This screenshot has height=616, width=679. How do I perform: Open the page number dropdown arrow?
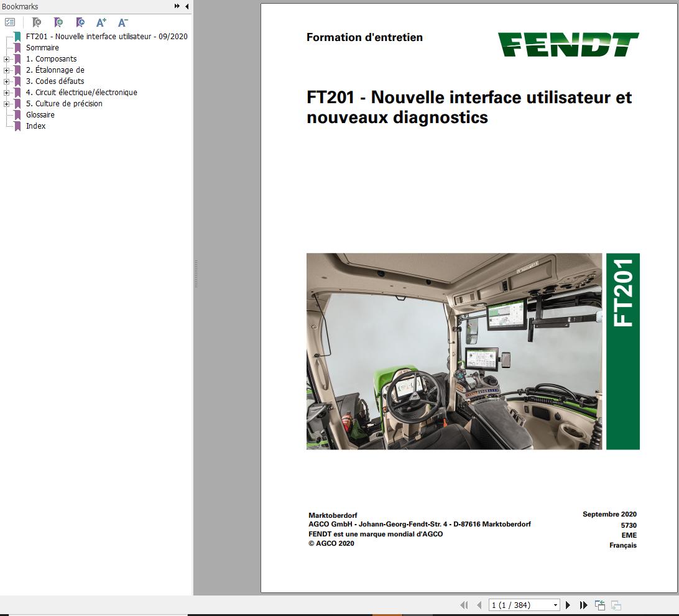point(555,605)
